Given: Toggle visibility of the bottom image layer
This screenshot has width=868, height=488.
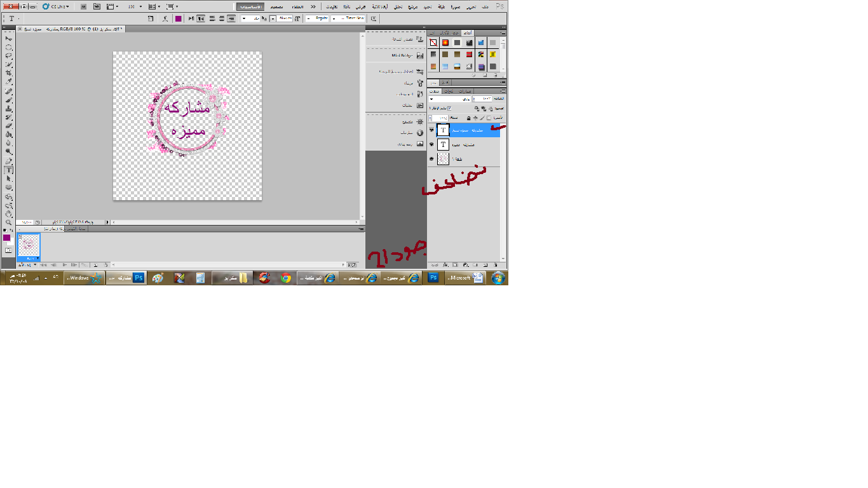Looking at the screenshot, I should pyautogui.click(x=431, y=159).
